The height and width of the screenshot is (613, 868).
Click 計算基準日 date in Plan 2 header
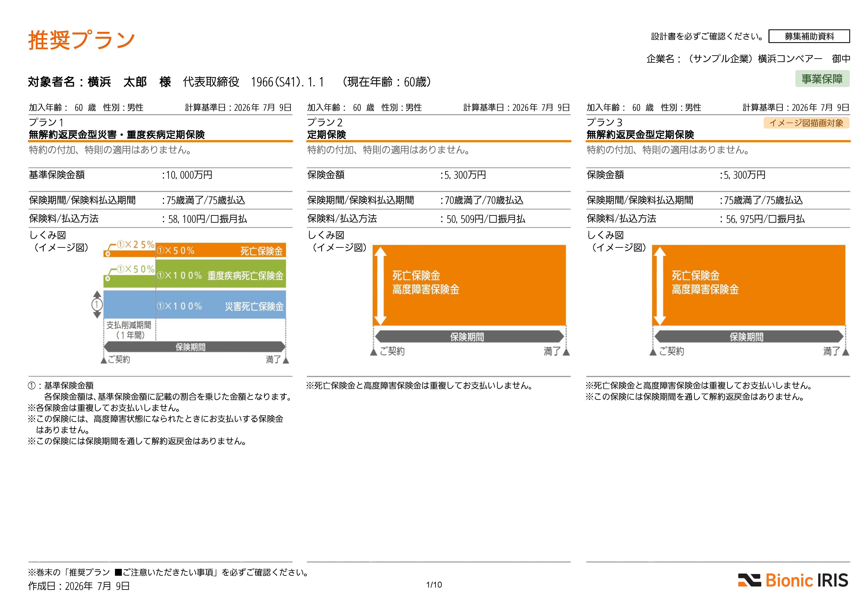pyautogui.click(x=516, y=108)
